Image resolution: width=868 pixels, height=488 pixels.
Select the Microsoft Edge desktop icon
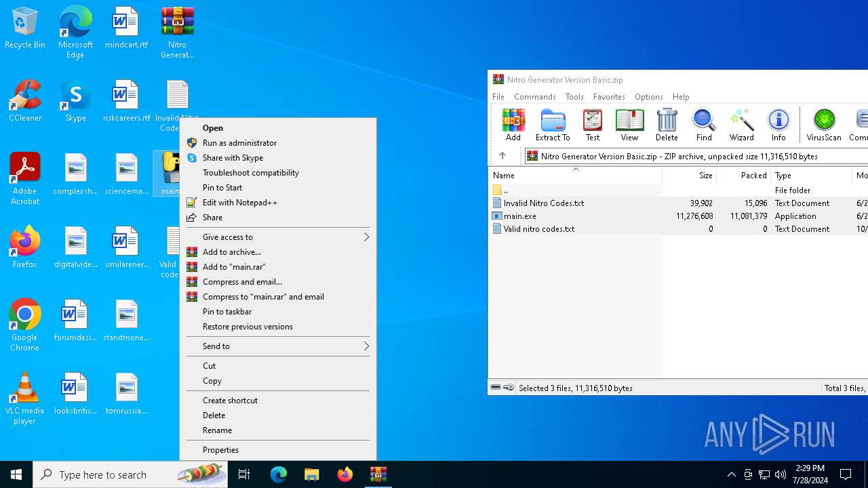pyautogui.click(x=75, y=33)
